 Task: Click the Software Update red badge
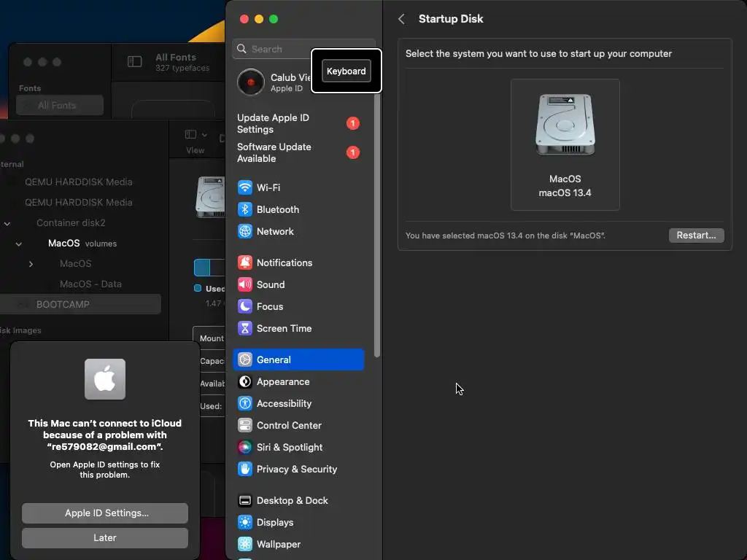(x=352, y=152)
